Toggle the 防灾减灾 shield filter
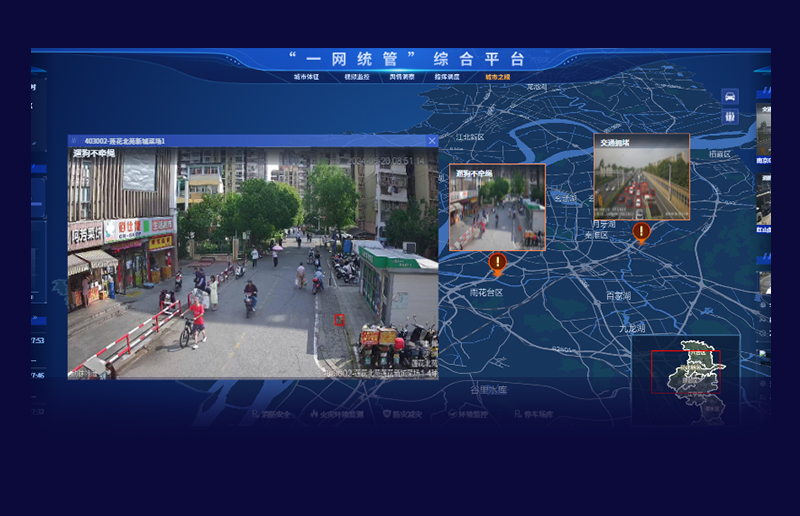This screenshot has width=800, height=516. pos(402,413)
